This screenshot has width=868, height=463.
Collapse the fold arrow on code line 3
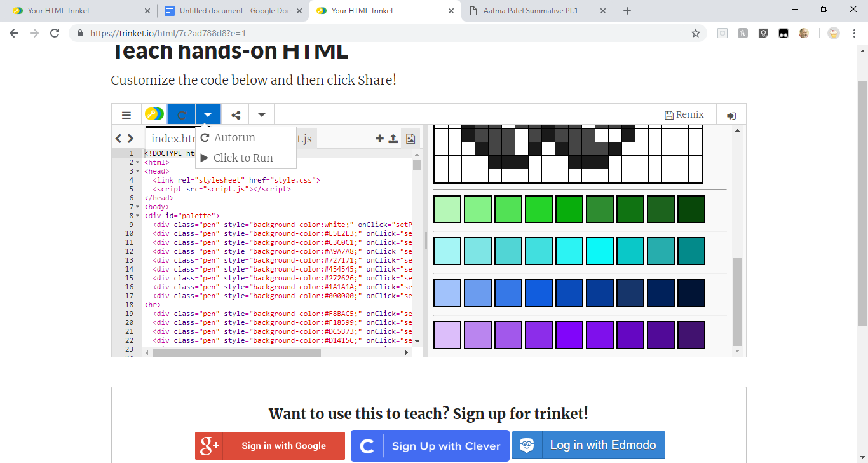138,171
